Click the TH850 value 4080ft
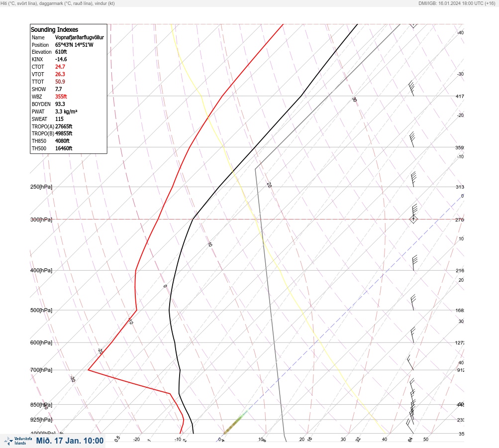Image resolution: width=499 pixels, height=448 pixels. click(62, 141)
